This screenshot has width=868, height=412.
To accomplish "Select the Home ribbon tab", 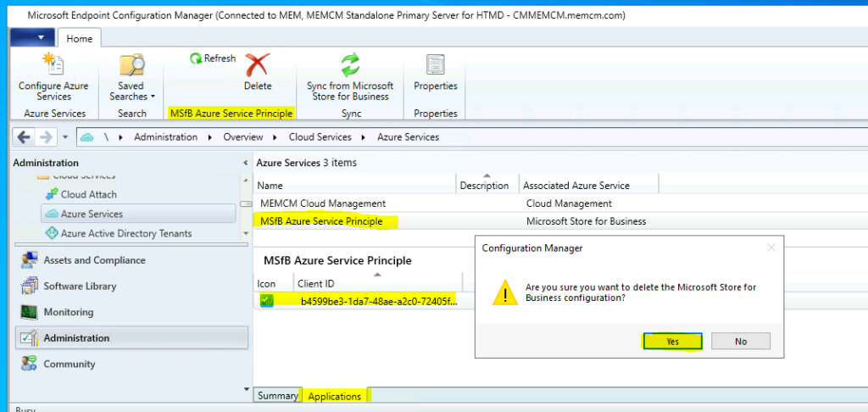I will [x=79, y=39].
